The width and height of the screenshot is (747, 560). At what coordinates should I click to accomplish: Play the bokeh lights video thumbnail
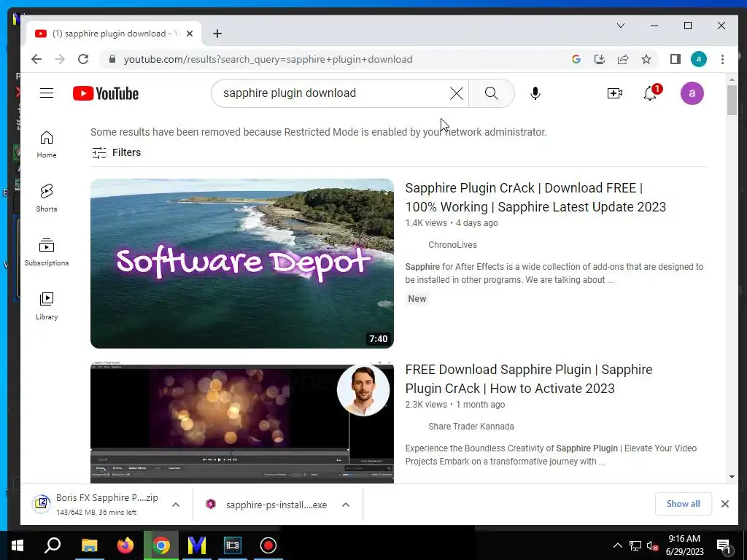(x=242, y=424)
